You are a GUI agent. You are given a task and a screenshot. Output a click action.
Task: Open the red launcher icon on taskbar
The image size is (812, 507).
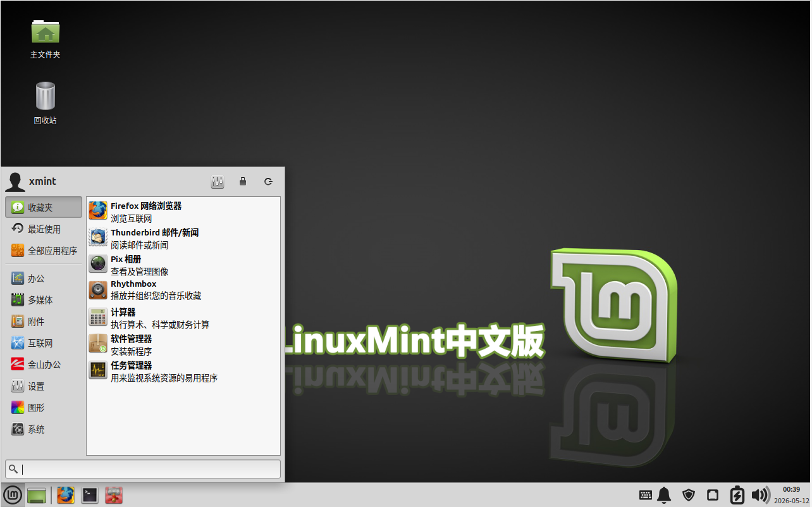click(x=114, y=495)
